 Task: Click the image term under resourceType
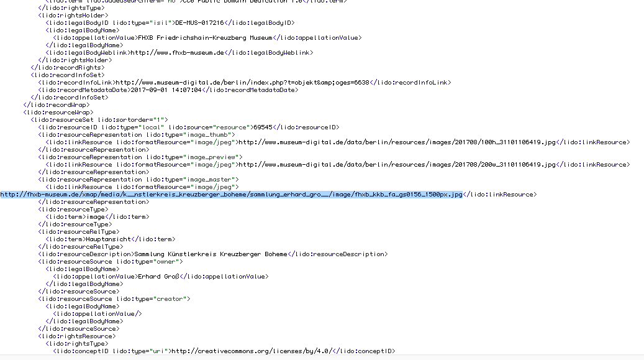pos(96,217)
